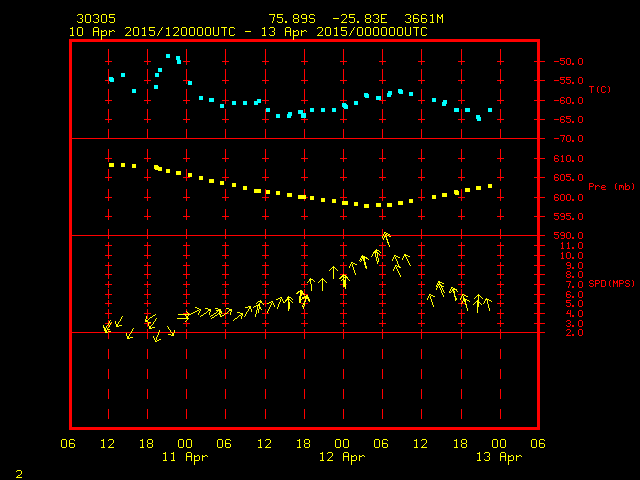Click the 2.0 wind speed label

click(574, 333)
